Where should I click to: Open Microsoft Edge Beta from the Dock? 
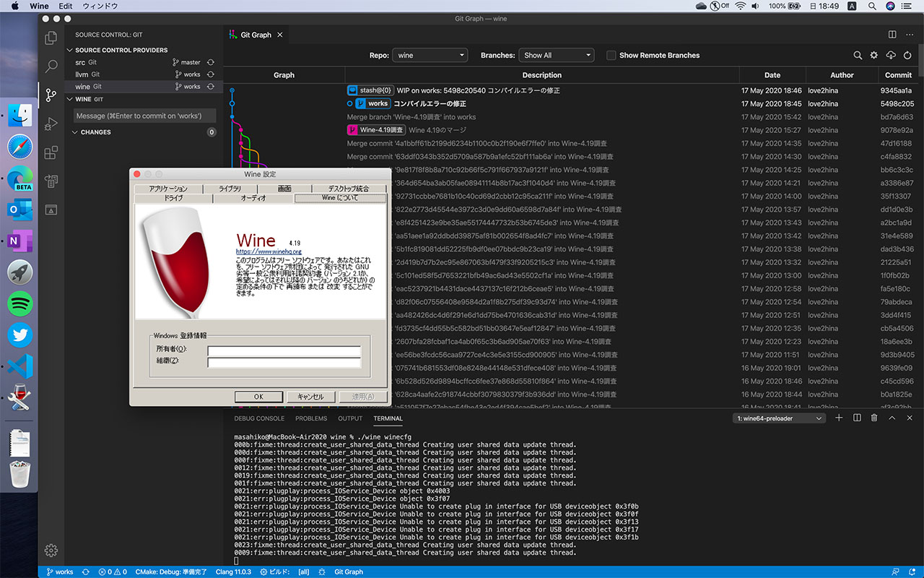20,178
